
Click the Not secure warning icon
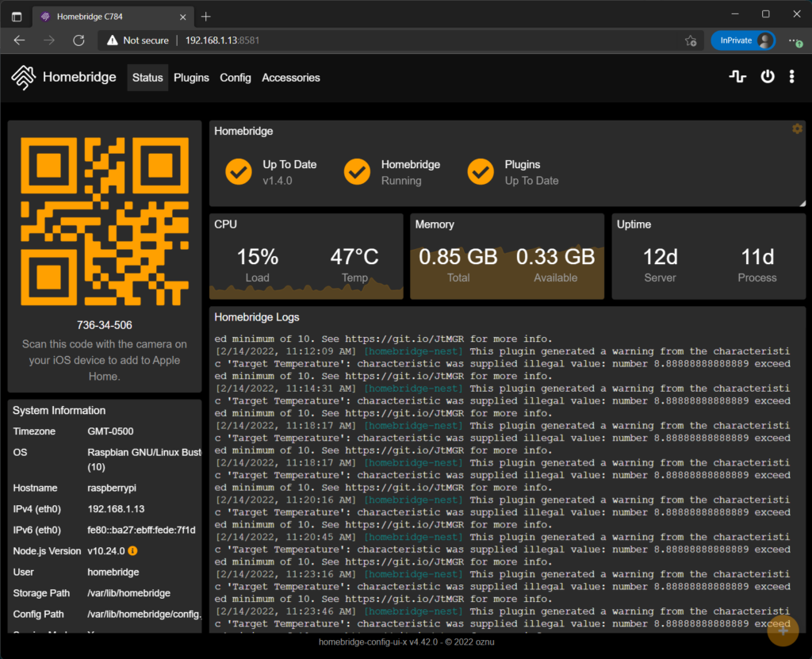point(112,40)
